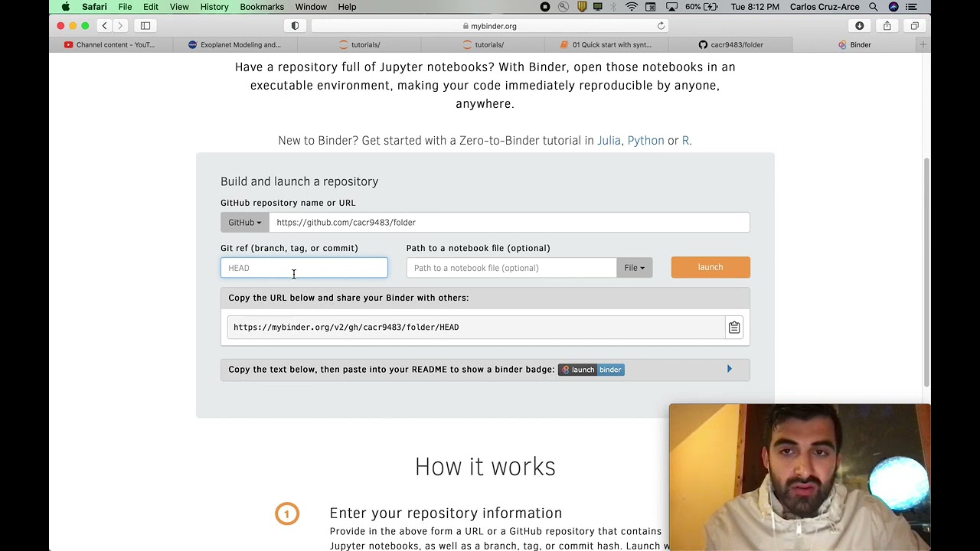Click the Safari back arrow button

(105, 25)
